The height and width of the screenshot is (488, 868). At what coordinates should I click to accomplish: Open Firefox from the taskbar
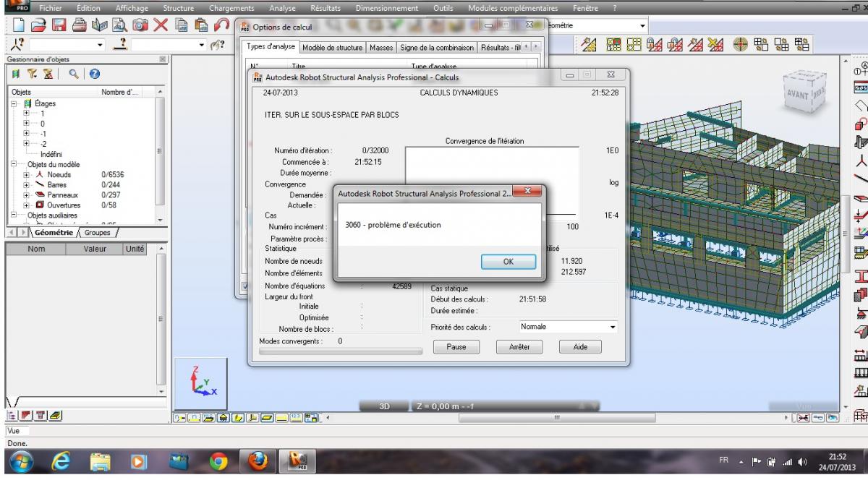[x=257, y=461]
